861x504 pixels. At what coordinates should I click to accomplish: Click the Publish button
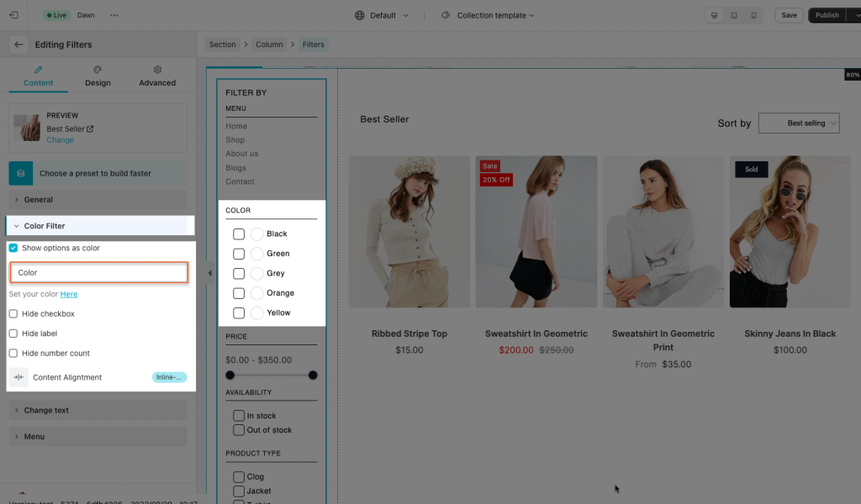tap(827, 15)
